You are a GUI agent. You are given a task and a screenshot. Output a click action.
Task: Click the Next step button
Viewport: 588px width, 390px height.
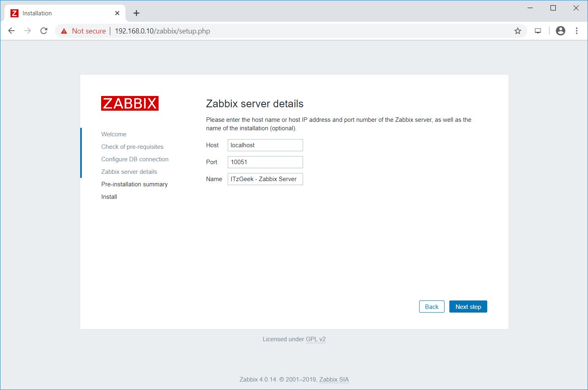pos(468,307)
